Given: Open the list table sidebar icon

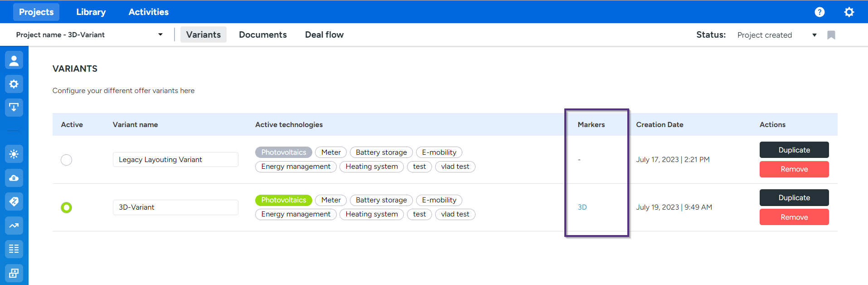Looking at the screenshot, I should pyautogui.click(x=14, y=249).
